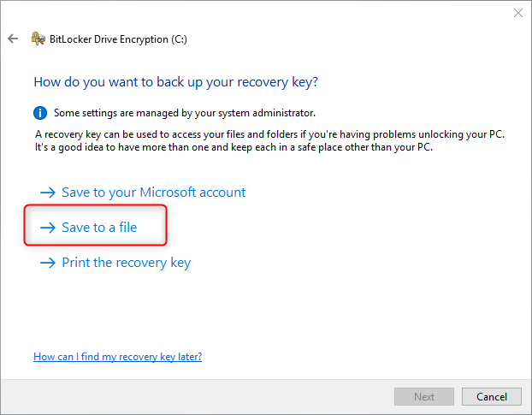
Task: Click the greyed-out Next button
Action: point(423,396)
